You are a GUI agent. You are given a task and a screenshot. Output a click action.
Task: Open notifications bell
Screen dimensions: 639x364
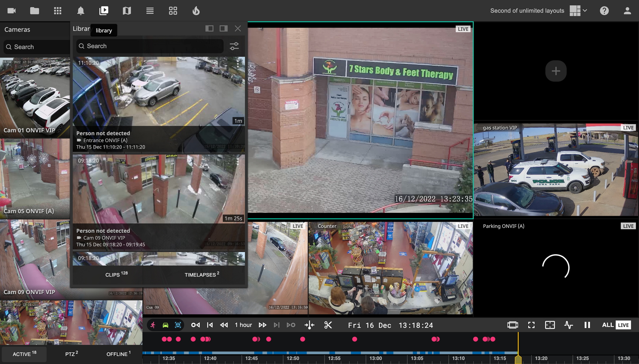pyautogui.click(x=81, y=11)
